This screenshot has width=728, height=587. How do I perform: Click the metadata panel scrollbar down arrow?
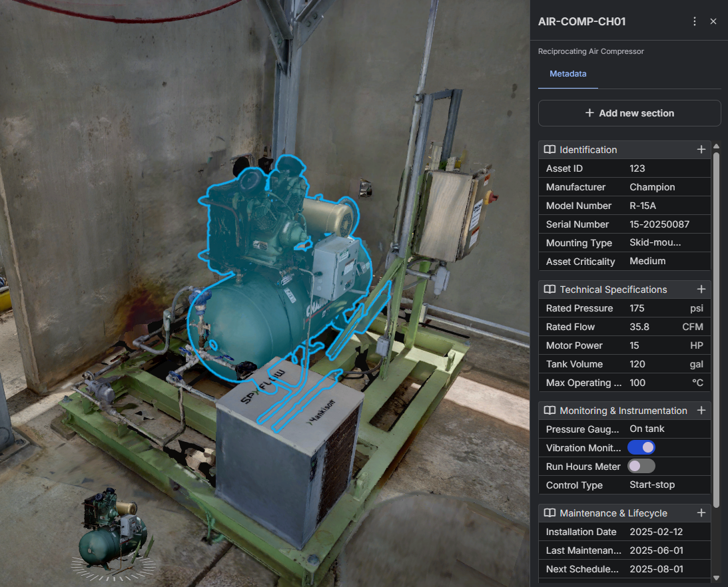[717, 578]
